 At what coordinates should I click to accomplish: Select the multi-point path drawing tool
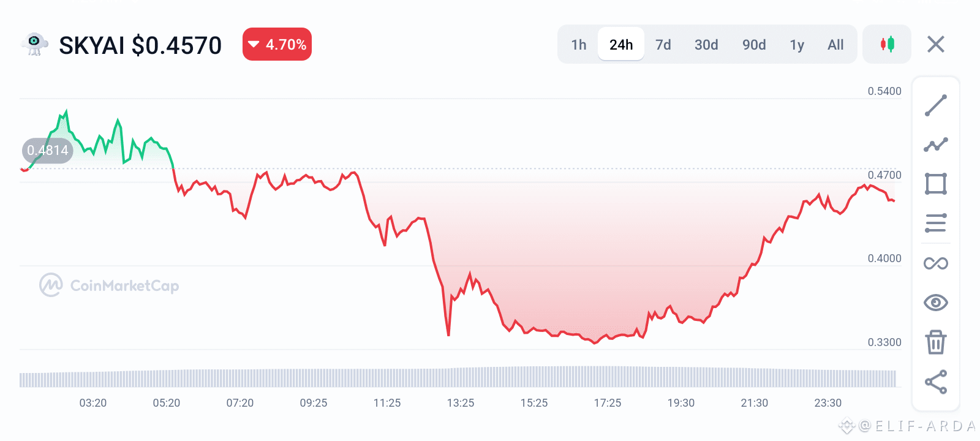(x=936, y=145)
